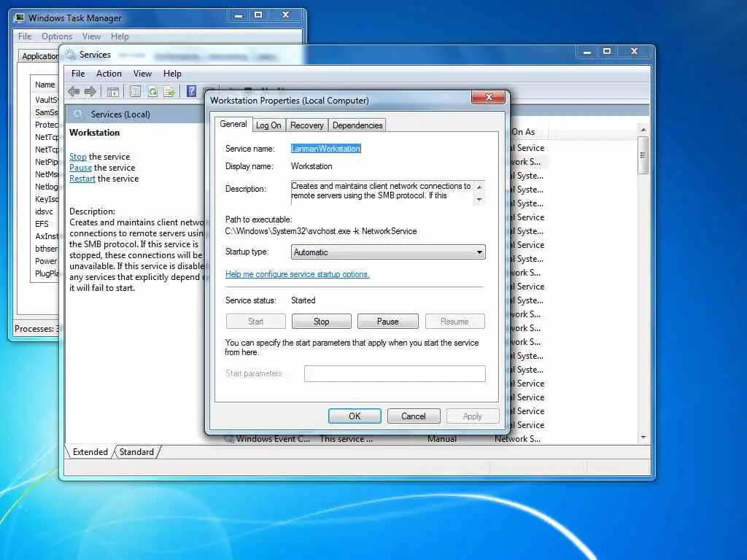Open Options menu in Task Manager

57,36
